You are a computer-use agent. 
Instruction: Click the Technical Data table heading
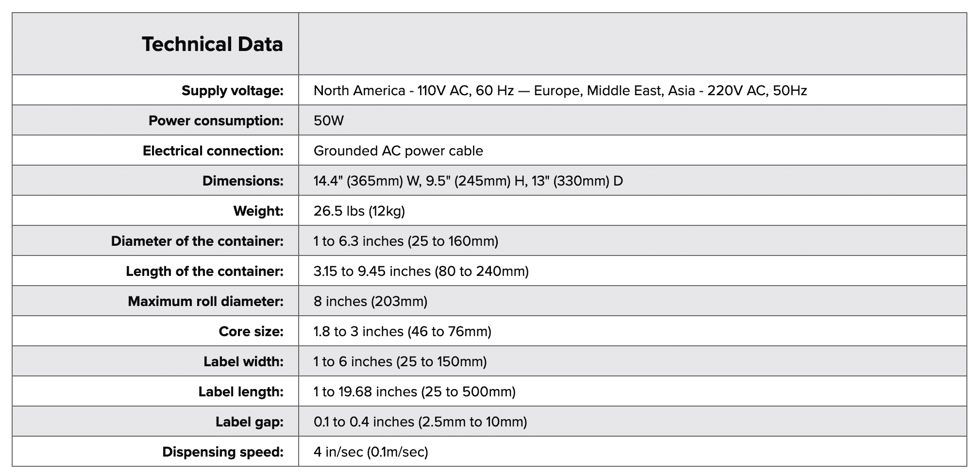pos(212,44)
